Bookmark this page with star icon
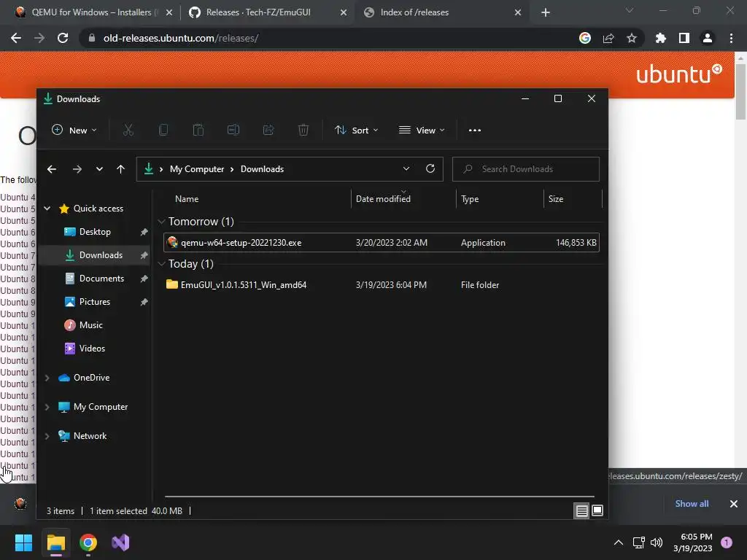747x560 pixels. point(632,38)
